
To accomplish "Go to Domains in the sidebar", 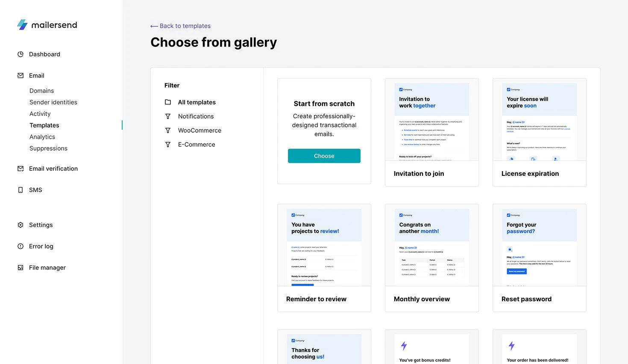I will [x=42, y=91].
